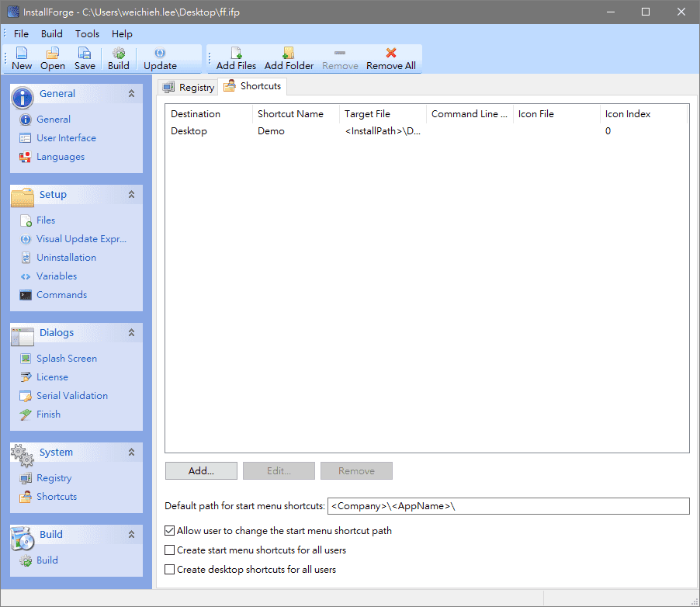Select the Shortcuts tab
The height and width of the screenshot is (607, 700).
point(253,86)
